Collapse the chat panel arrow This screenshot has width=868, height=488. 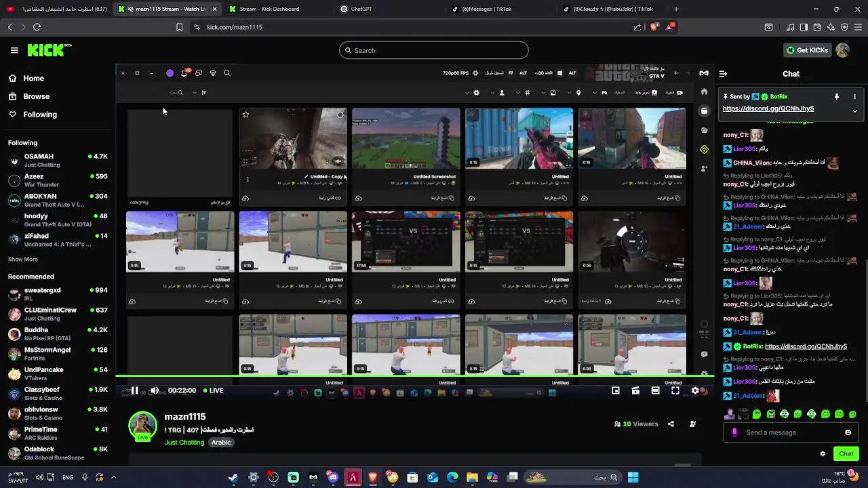click(x=723, y=74)
